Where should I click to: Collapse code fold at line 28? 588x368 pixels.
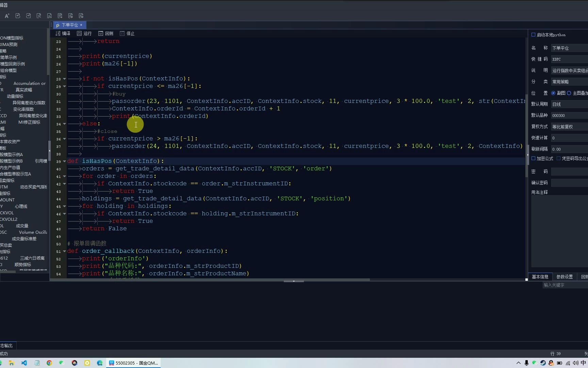pyautogui.click(x=64, y=79)
